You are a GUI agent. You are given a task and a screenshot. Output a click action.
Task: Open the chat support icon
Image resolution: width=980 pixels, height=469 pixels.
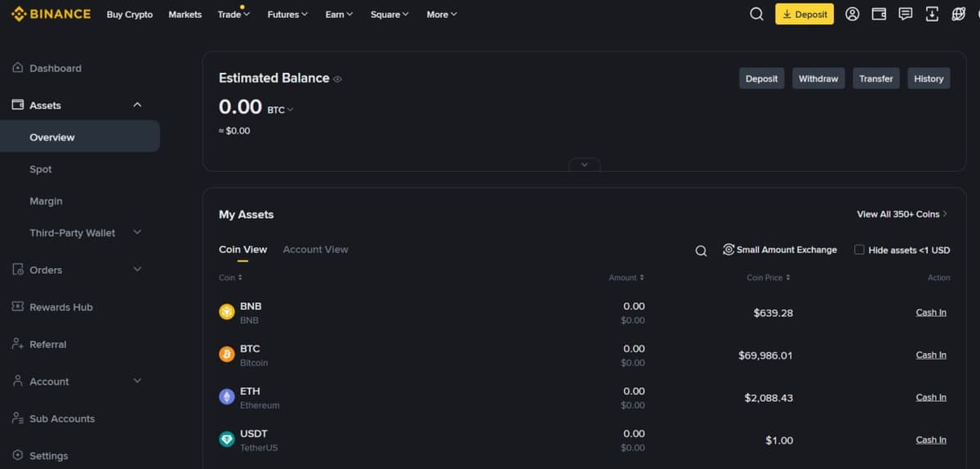tap(905, 14)
